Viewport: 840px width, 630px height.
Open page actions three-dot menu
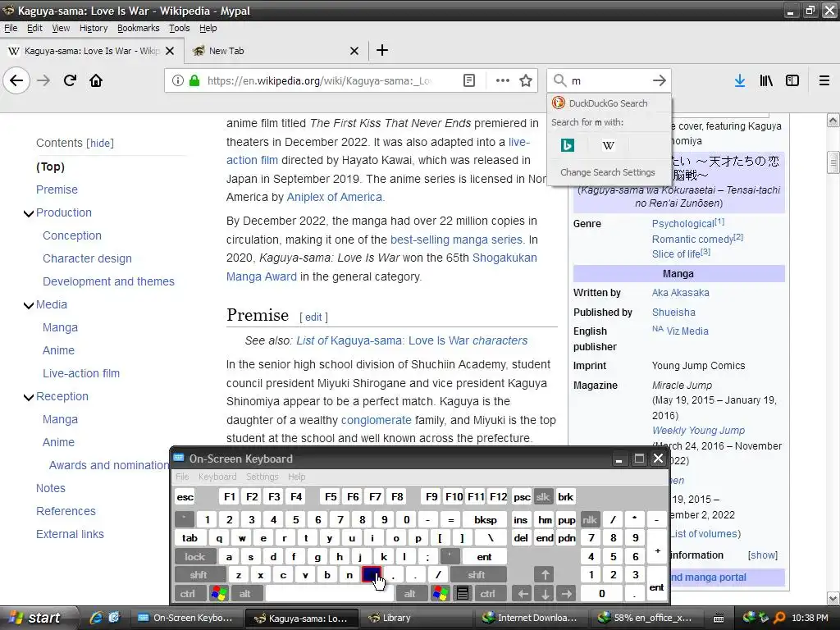point(503,81)
